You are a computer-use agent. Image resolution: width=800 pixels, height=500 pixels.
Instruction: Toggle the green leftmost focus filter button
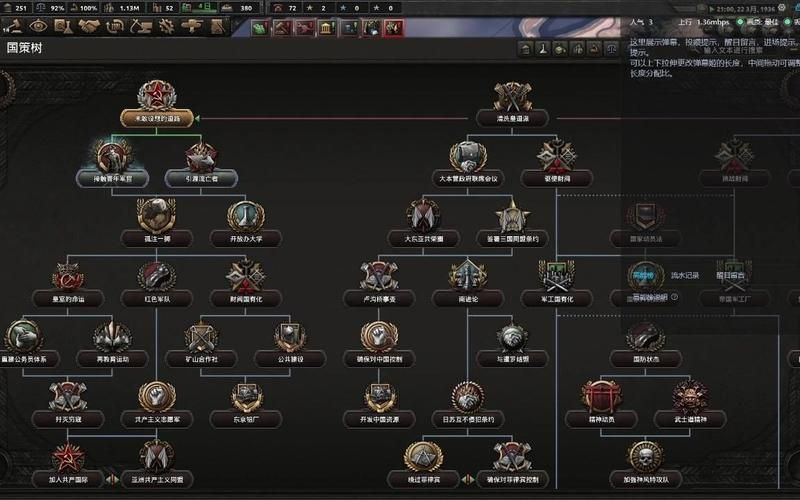coord(261,28)
